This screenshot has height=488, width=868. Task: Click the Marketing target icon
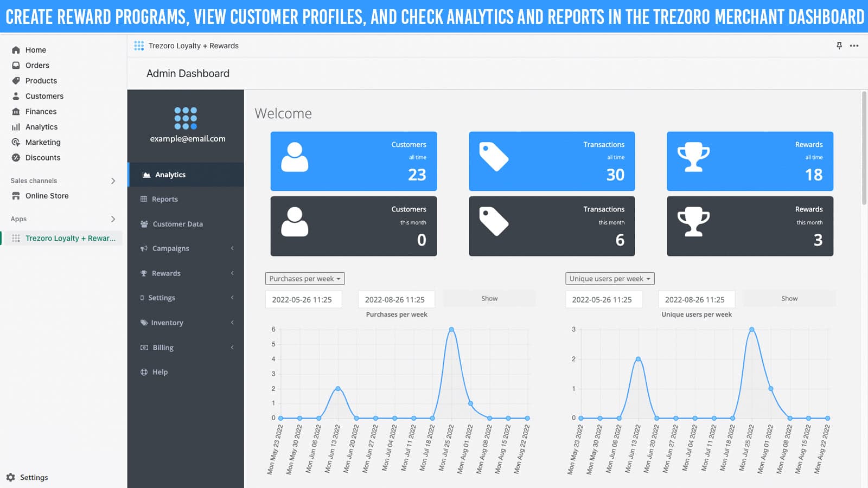pos(16,142)
